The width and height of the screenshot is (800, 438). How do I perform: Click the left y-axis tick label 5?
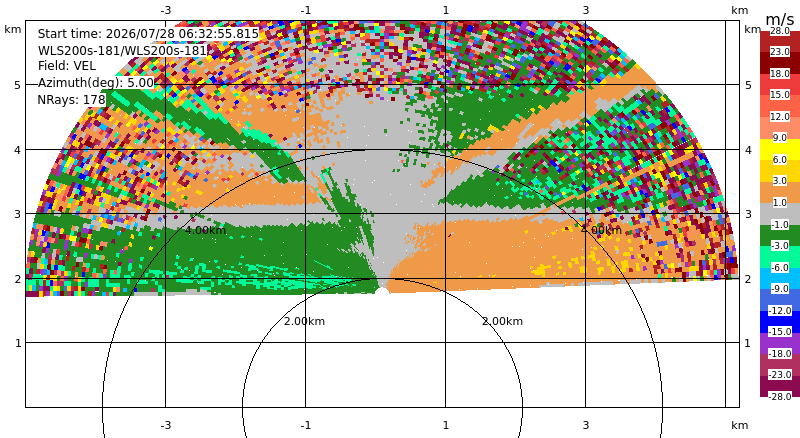18,85
